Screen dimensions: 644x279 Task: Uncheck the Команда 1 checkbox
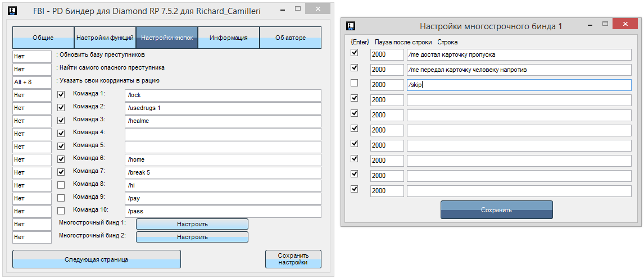pos(61,95)
